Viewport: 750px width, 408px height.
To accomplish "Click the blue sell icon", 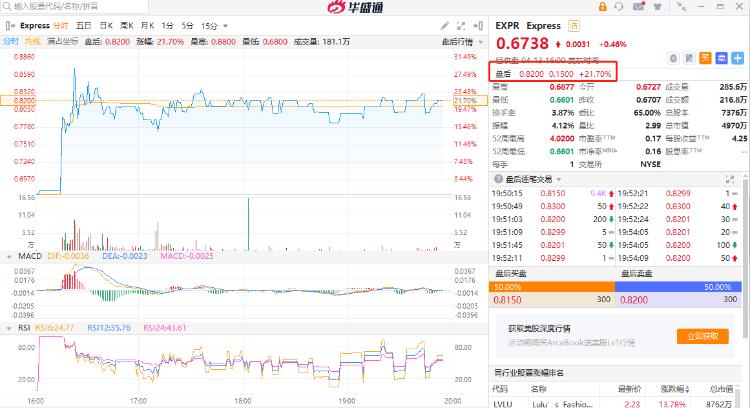I will pyautogui.click(x=721, y=58).
